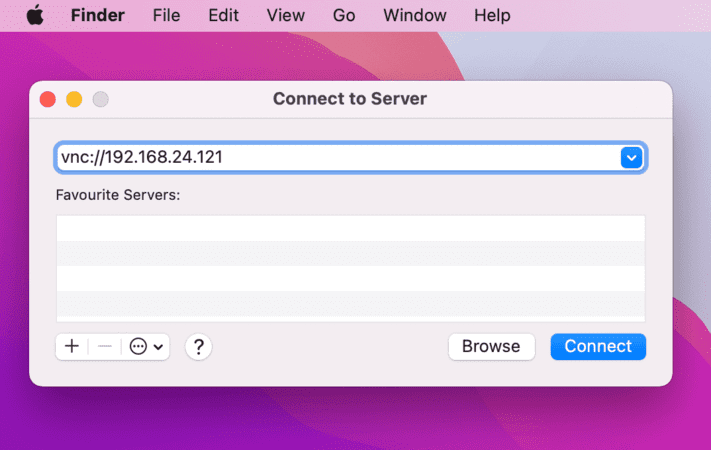This screenshot has width=711, height=450.
Task: Open the Finder menu
Action: pyautogui.click(x=97, y=15)
